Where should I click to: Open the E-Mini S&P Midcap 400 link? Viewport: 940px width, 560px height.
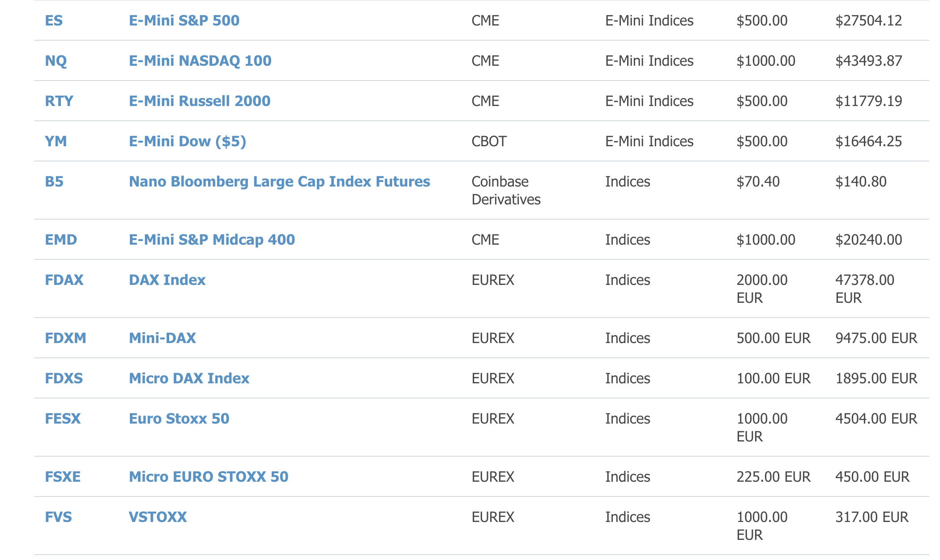click(x=212, y=240)
